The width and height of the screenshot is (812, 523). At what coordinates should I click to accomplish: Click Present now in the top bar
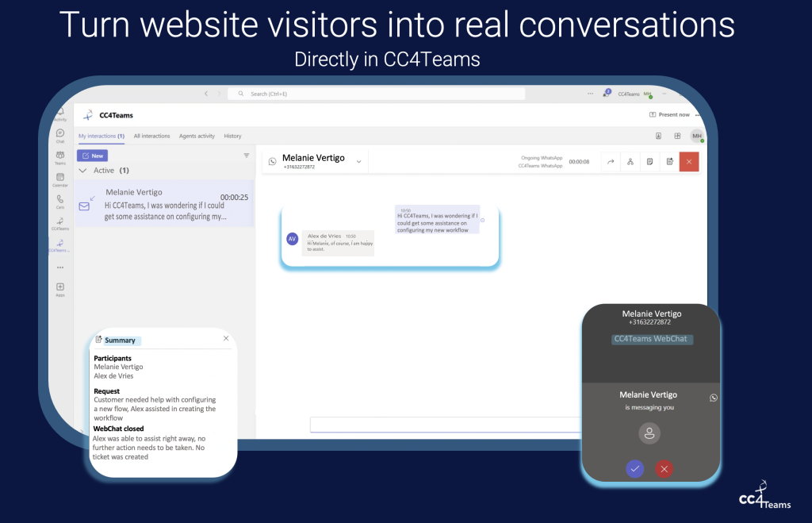[668, 113]
